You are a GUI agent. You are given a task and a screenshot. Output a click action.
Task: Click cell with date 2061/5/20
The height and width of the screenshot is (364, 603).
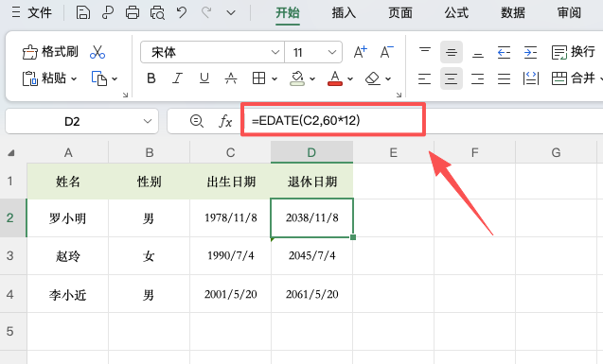click(x=311, y=294)
